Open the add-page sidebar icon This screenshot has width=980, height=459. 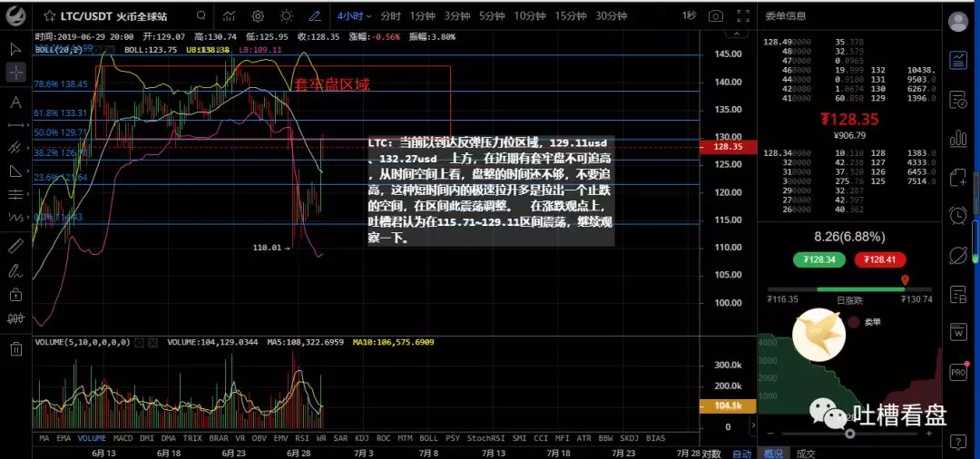tap(958, 178)
